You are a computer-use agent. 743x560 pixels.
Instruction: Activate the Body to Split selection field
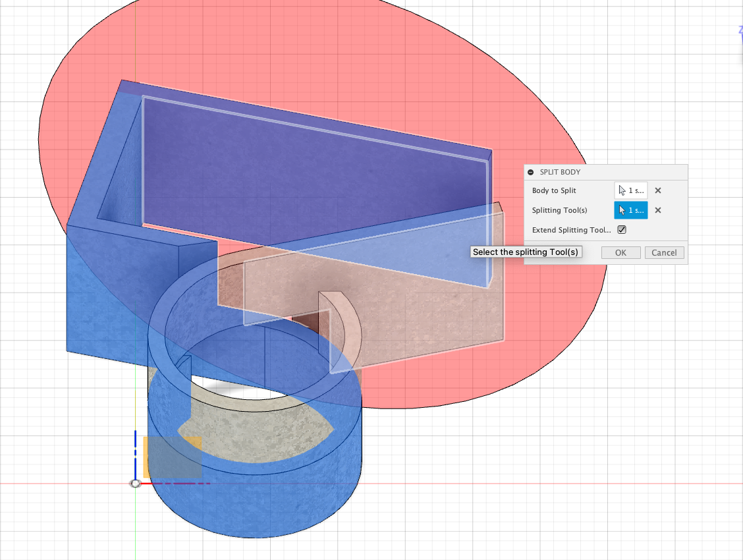pyautogui.click(x=630, y=190)
